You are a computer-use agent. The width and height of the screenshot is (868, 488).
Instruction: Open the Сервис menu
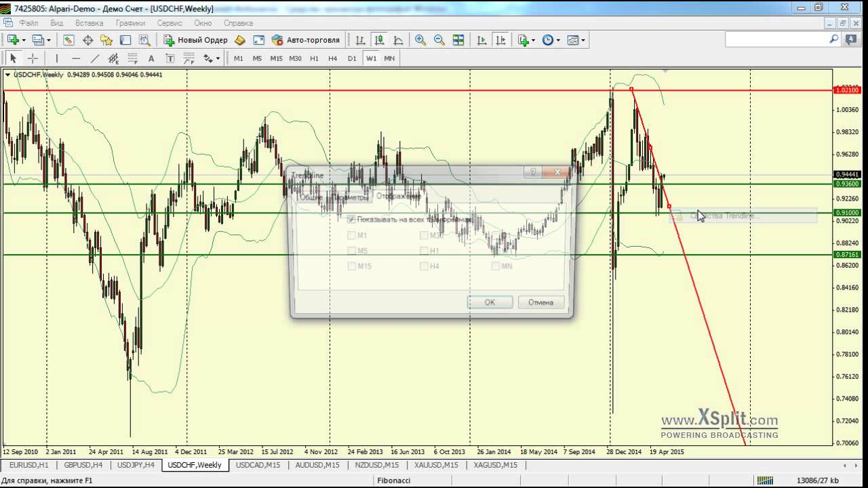click(x=170, y=23)
